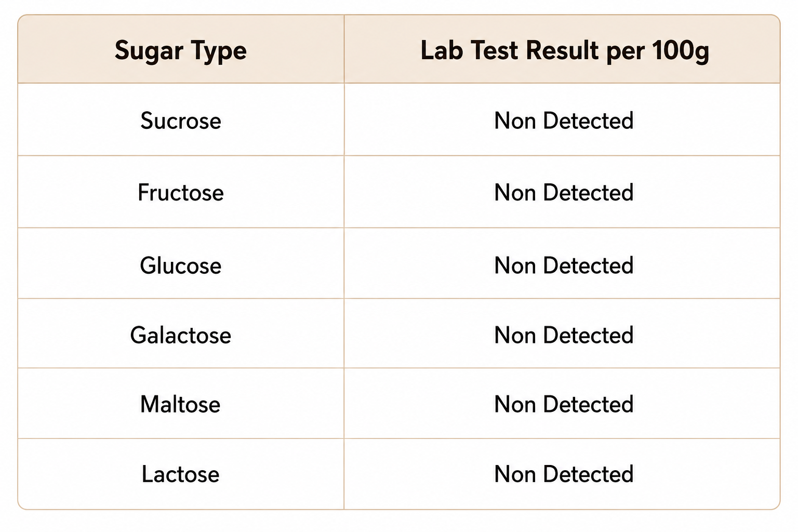Click the word Detected in the Glucose row
The image size is (798, 532).
pyautogui.click(x=588, y=265)
